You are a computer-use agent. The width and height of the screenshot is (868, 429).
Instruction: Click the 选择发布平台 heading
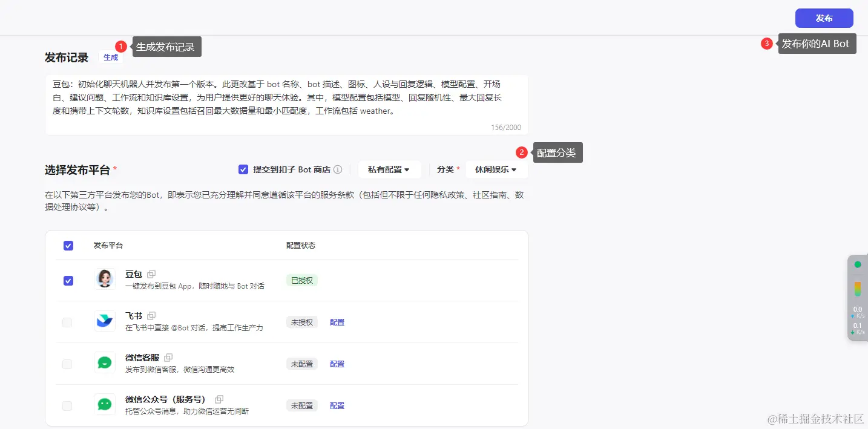(x=77, y=170)
